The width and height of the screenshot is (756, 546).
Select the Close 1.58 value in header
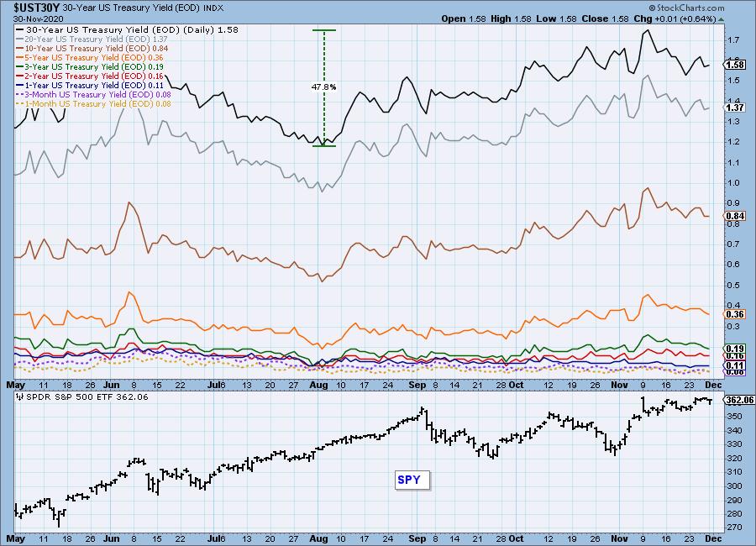pyautogui.click(x=605, y=18)
